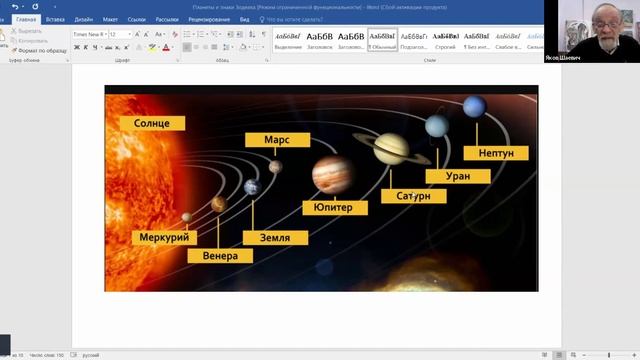Screen dimensions: 640x360
Task: Justify paragraph text
Action: point(214,47)
